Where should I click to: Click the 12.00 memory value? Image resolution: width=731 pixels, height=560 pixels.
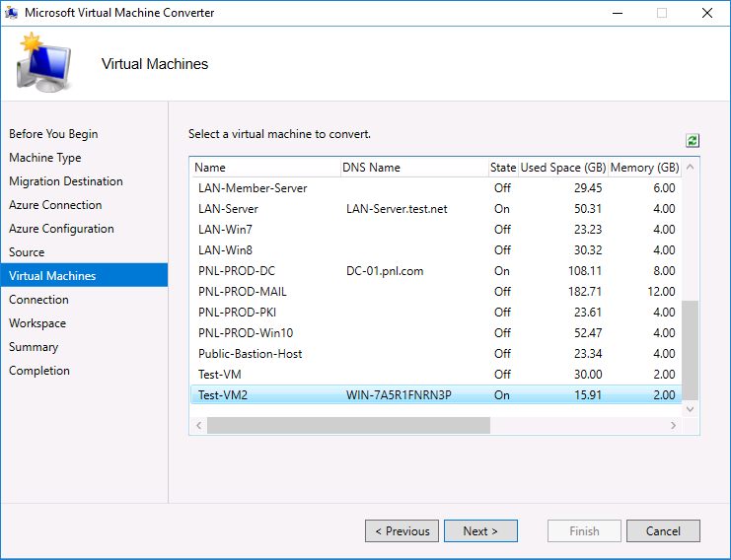(x=661, y=292)
